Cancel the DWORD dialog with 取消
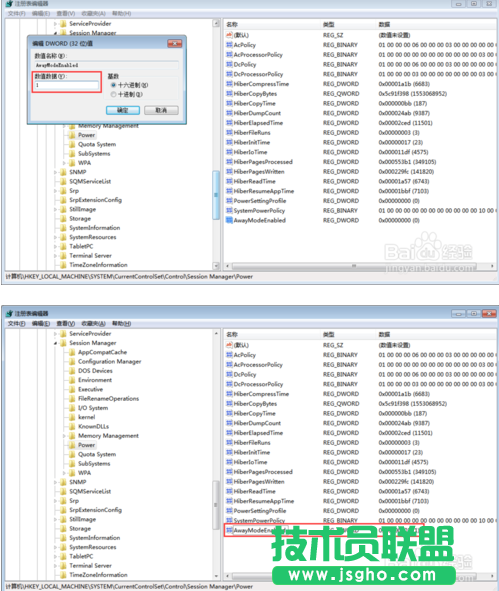 click(161, 110)
